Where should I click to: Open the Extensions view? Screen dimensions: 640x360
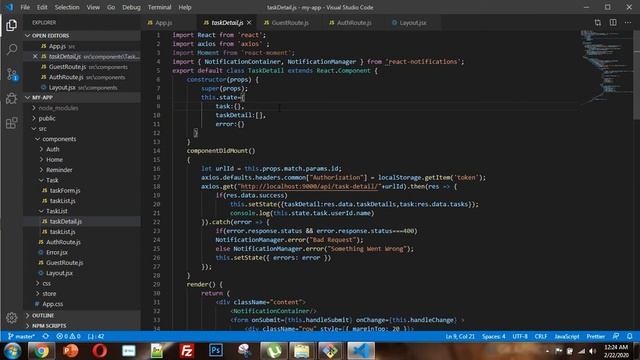[x=11, y=123]
